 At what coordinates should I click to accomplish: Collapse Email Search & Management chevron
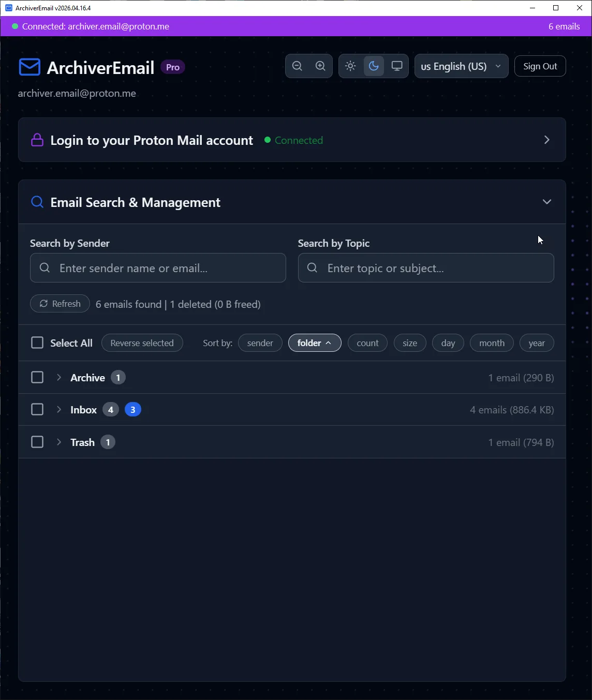click(547, 202)
